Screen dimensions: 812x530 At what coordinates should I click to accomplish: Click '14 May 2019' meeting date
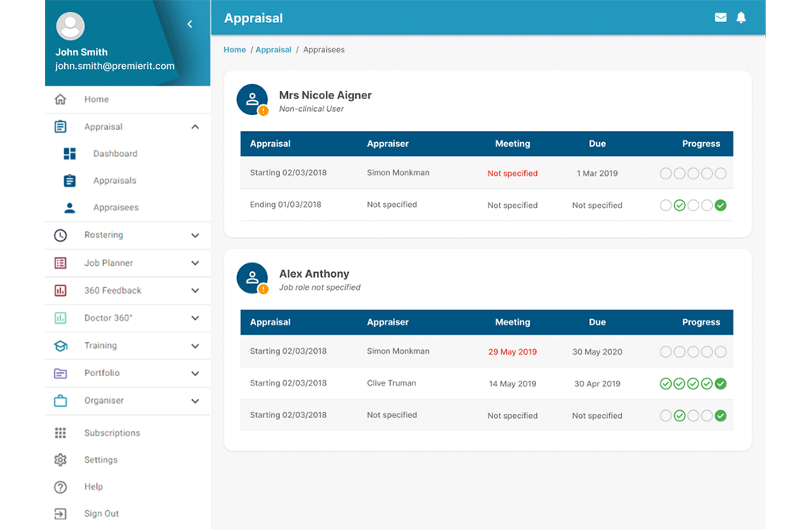pos(512,384)
